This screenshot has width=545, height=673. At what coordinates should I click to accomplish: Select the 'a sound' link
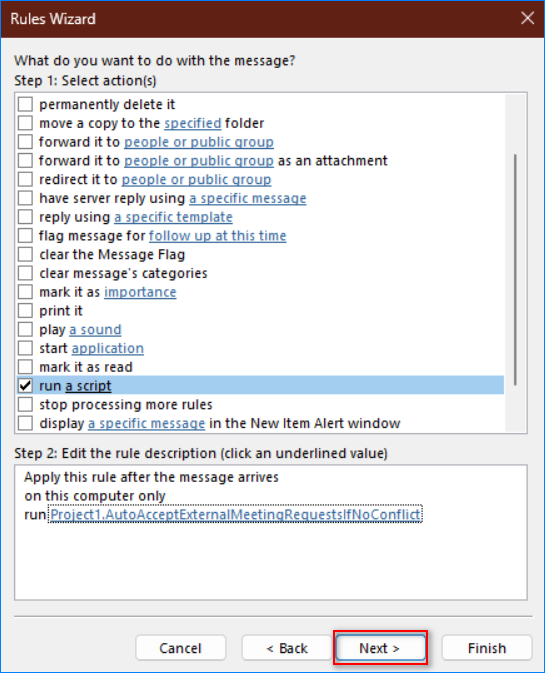[95, 330]
